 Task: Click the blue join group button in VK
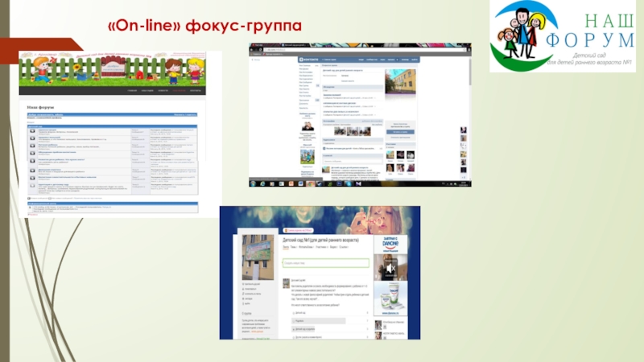(400, 132)
